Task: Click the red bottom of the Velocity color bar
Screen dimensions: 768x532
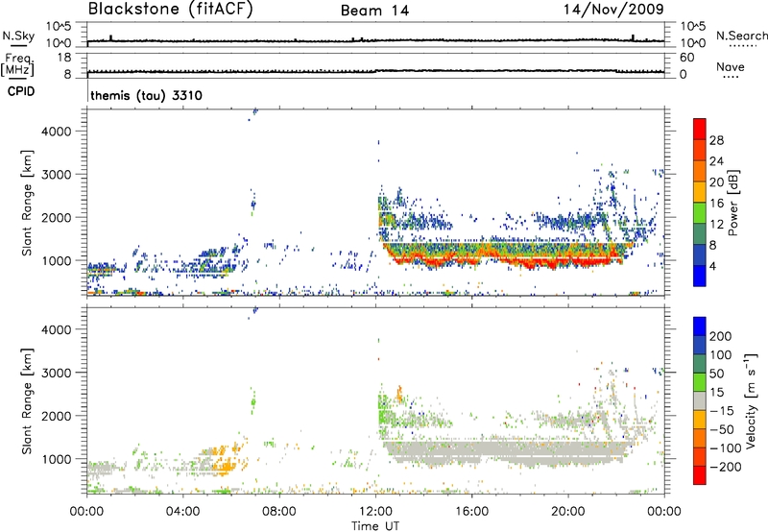Action: pos(700,475)
